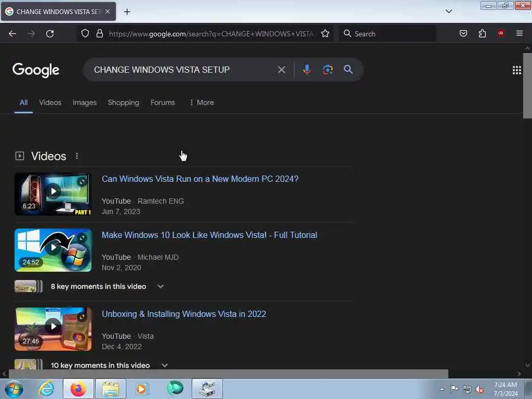Submit search with the magnifier icon
This screenshot has width=532, height=399.
[x=348, y=70]
